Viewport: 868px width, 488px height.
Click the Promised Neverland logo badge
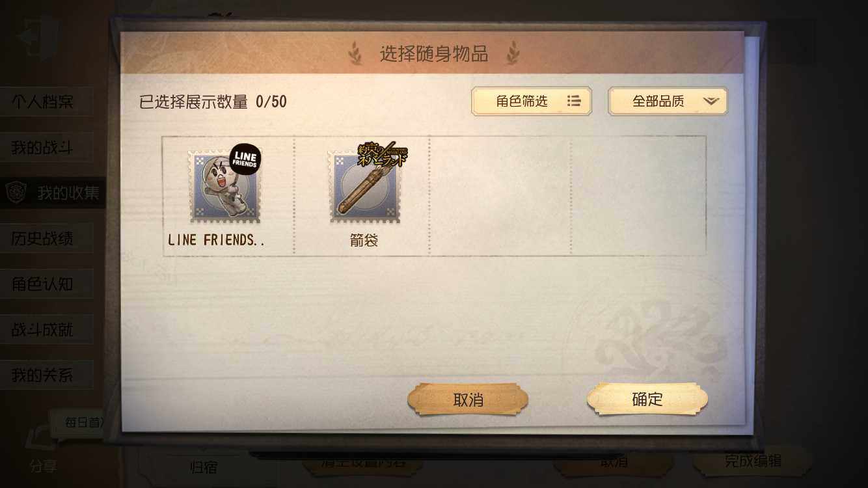tap(383, 156)
